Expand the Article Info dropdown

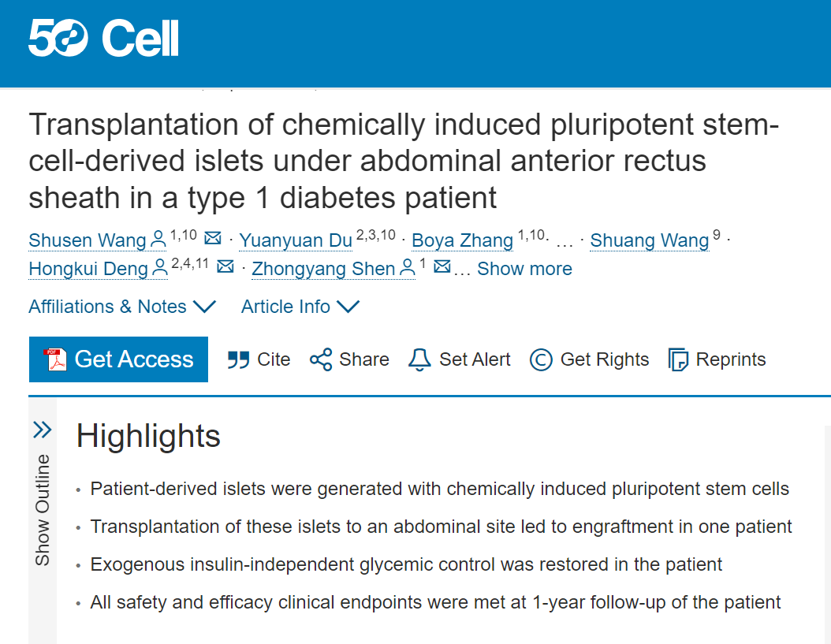[x=300, y=307]
